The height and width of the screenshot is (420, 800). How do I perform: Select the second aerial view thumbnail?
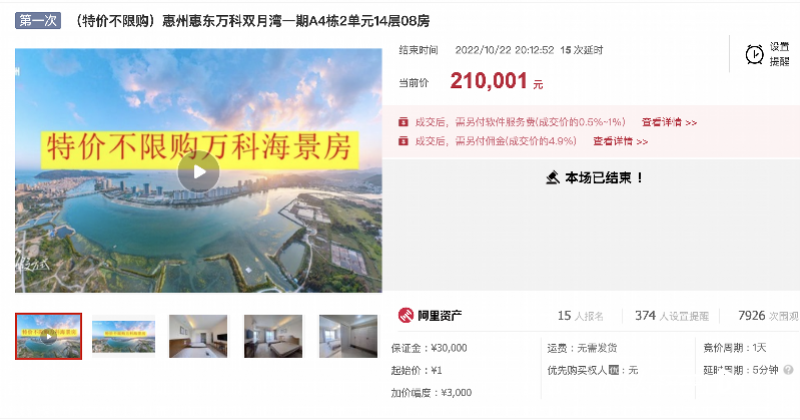(x=123, y=336)
